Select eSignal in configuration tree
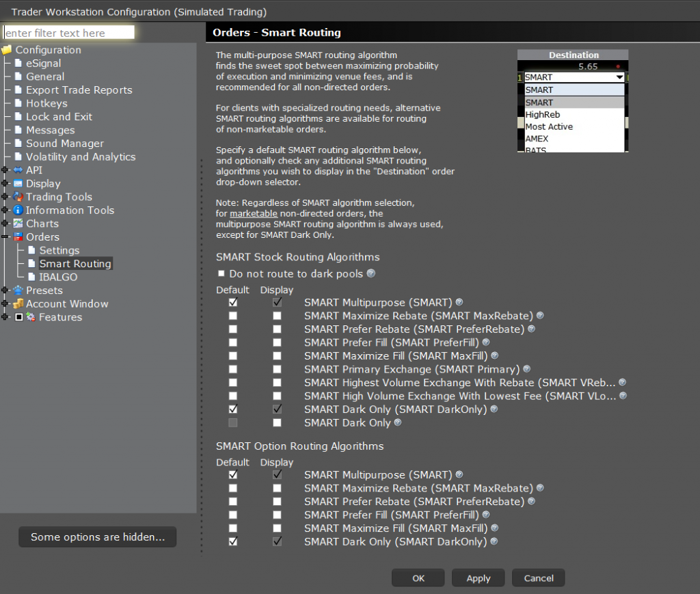 (43, 63)
